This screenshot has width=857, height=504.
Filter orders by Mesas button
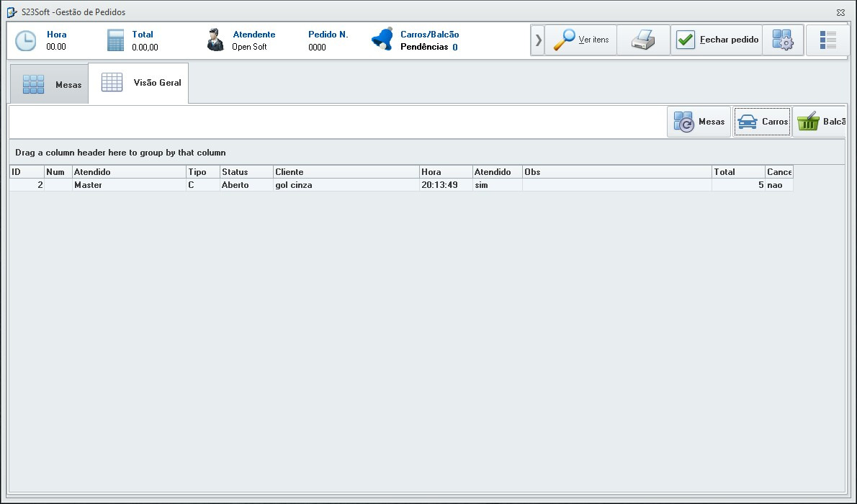[699, 122]
